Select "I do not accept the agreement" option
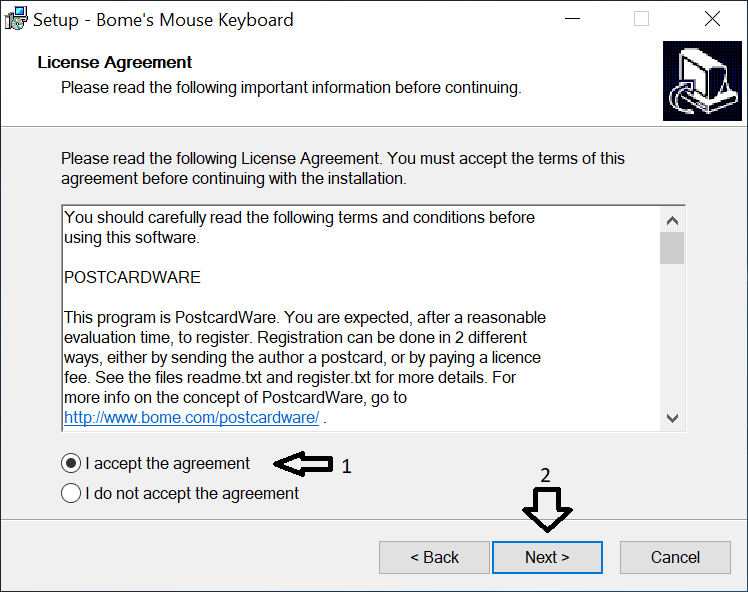 click(x=71, y=493)
